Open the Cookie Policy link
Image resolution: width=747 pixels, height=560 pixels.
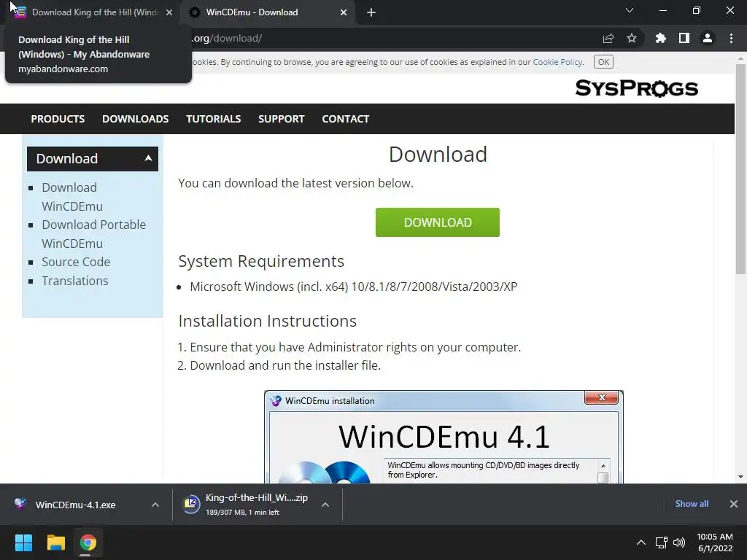tap(557, 62)
